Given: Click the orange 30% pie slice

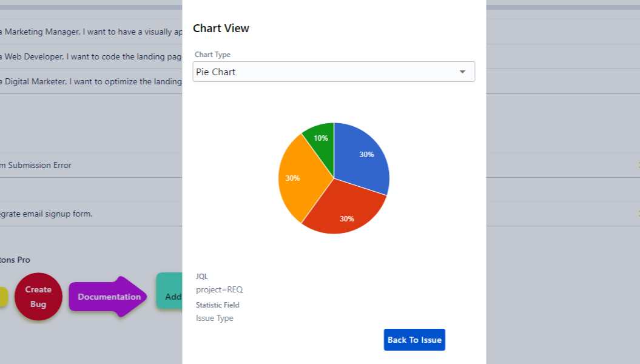Looking at the screenshot, I should (294, 179).
